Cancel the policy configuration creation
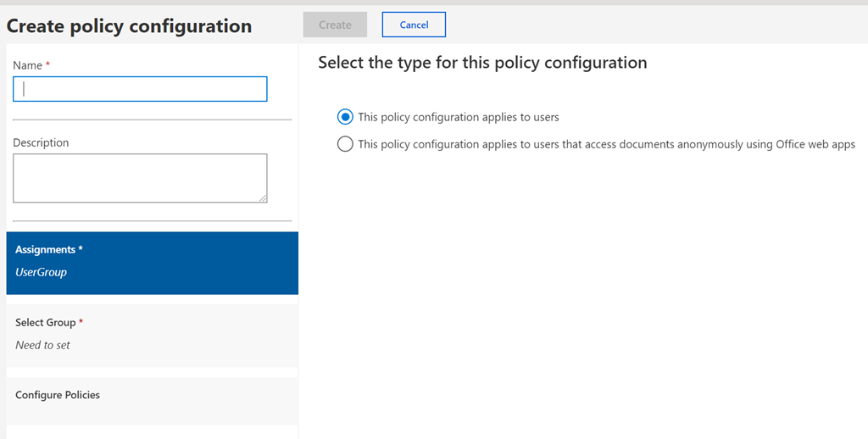 coord(414,25)
